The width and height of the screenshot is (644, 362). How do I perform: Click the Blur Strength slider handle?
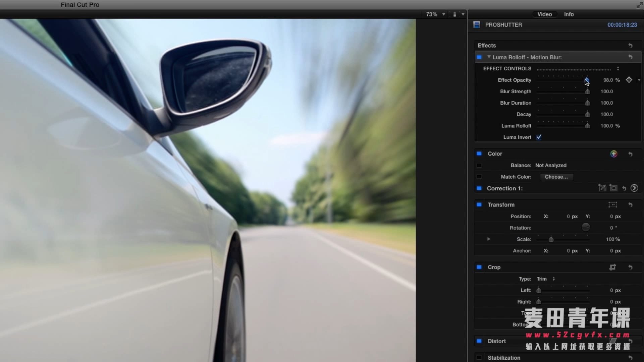[587, 92]
